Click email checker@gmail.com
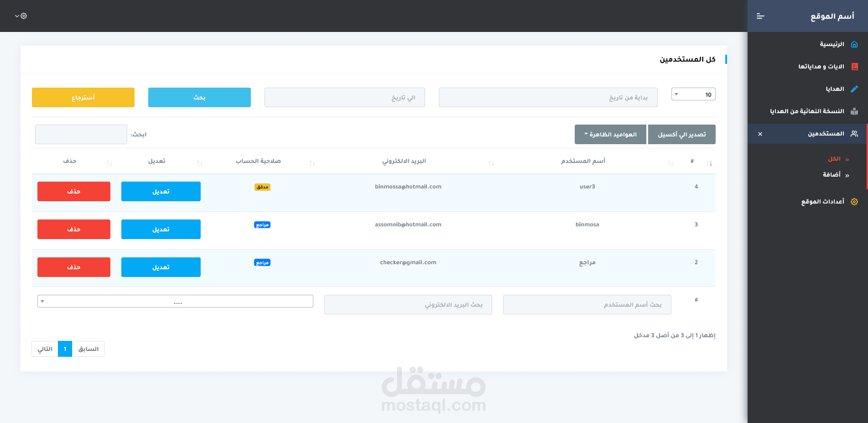This screenshot has width=868, height=423. tap(408, 262)
